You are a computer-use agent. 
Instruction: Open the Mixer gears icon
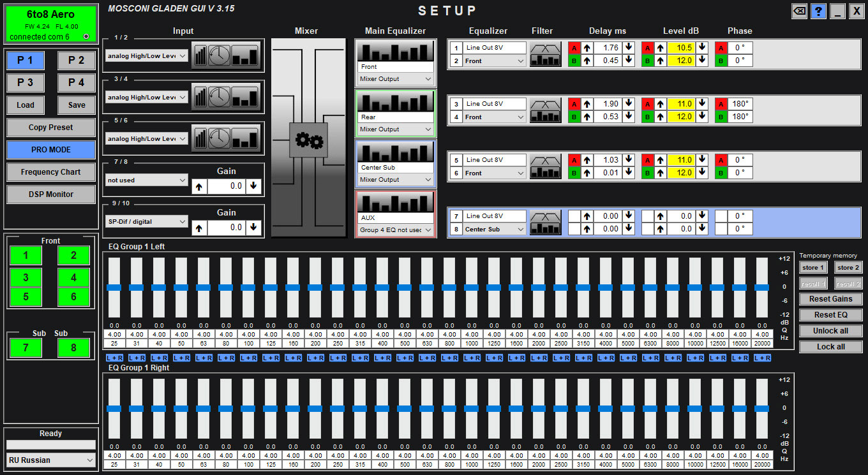(308, 140)
